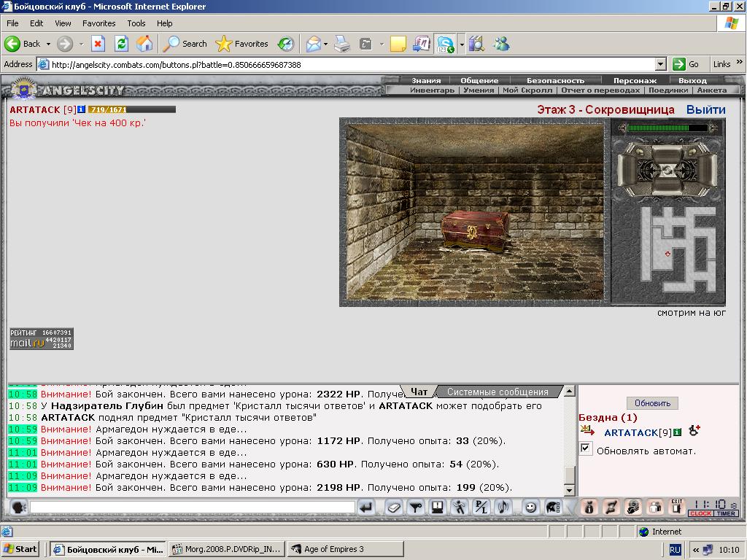Click the eraser icon to clear chat
Viewport: 747px width, 560px height.
[x=393, y=507]
